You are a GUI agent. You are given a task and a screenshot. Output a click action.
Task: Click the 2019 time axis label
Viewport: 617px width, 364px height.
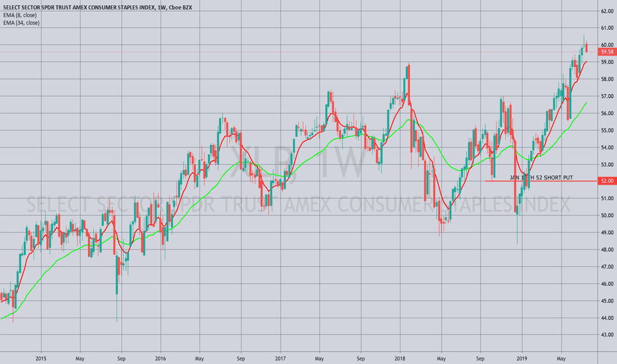click(x=522, y=359)
